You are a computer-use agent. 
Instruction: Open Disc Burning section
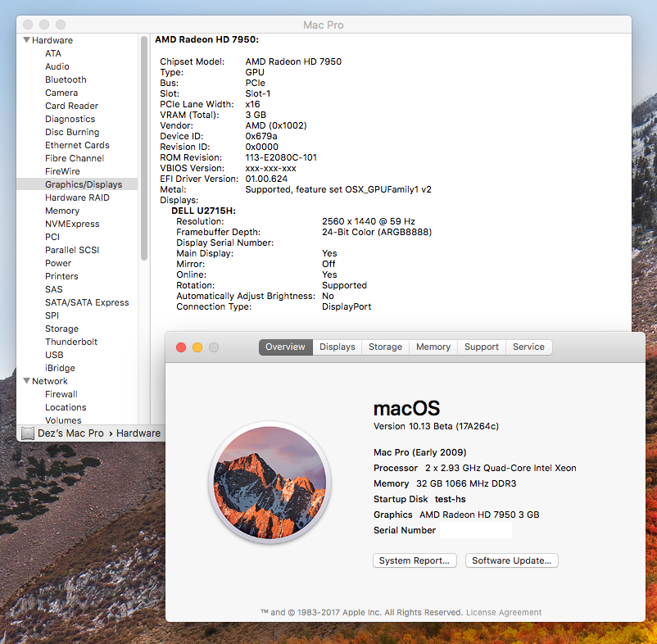click(x=72, y=132)
